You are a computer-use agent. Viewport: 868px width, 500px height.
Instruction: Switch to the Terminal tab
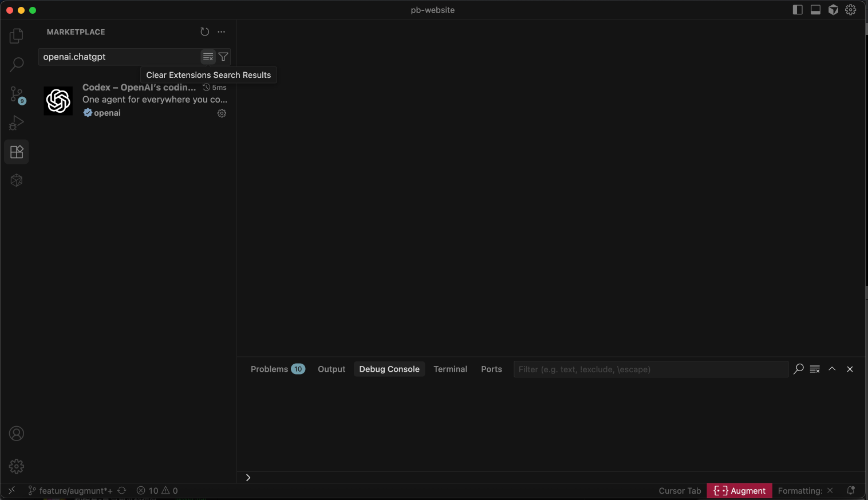450,369
